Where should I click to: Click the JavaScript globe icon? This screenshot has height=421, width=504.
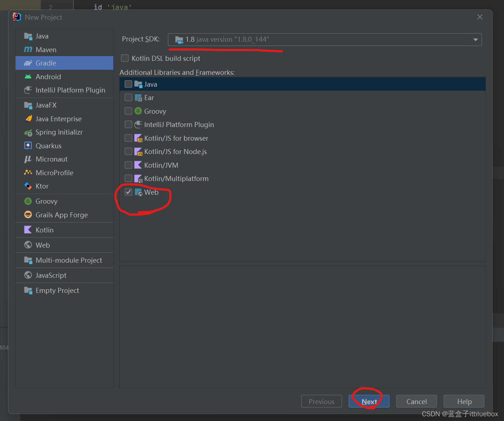point(28,275)
